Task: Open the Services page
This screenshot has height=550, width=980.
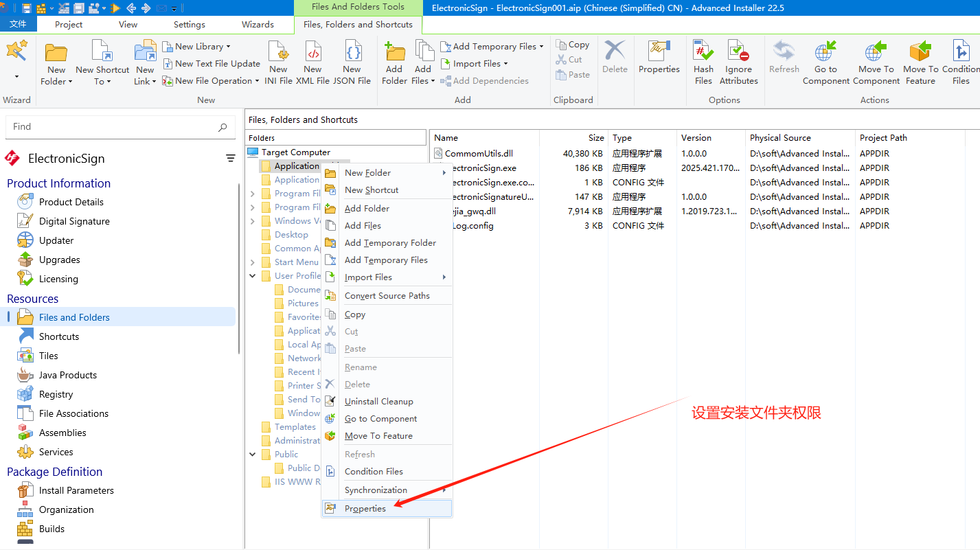Action: coord(55,452)
